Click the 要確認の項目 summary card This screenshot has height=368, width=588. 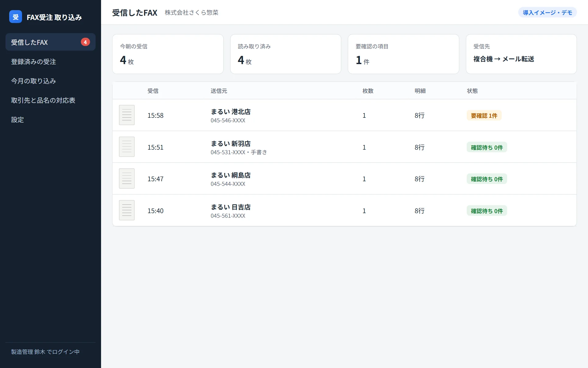click(x=403, y=54)
